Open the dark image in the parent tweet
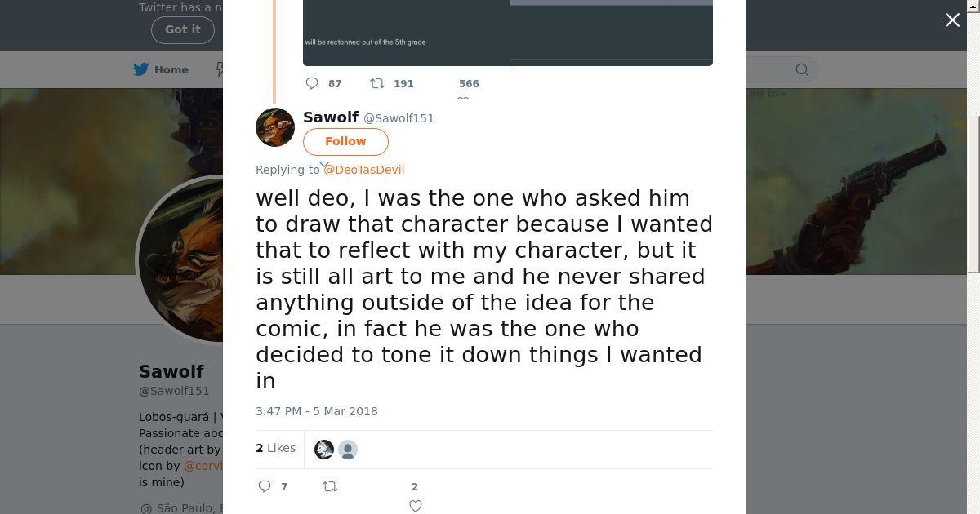Viewport: 980px width, 514px height. tap(406, 33)
